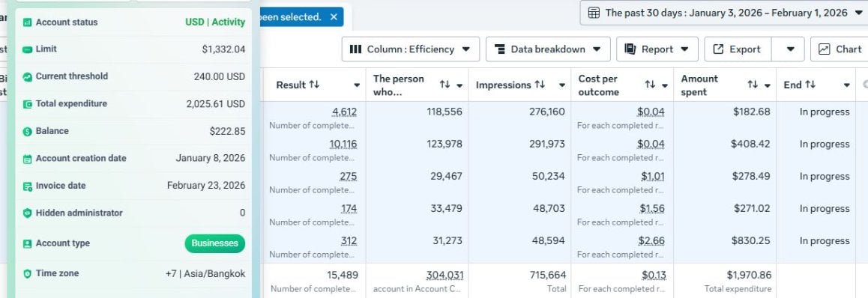Click total amount $1,970.86
868x298 pixels.
pyautogui.click(x=749, y=275)
